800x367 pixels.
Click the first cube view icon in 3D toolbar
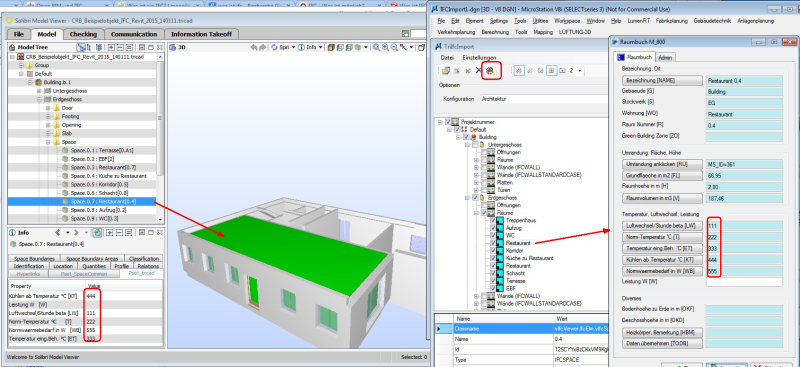(332, 47)
